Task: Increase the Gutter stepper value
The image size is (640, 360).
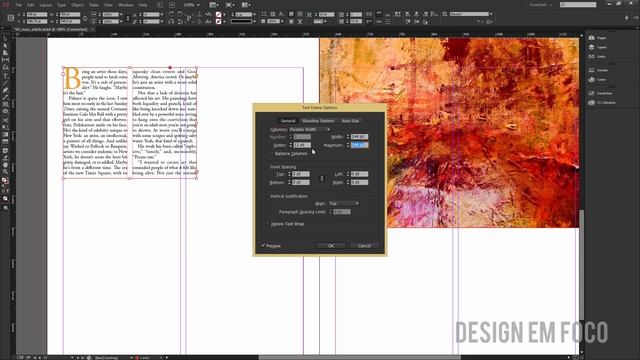Action: pyautogui.click(x=290, y=144)
